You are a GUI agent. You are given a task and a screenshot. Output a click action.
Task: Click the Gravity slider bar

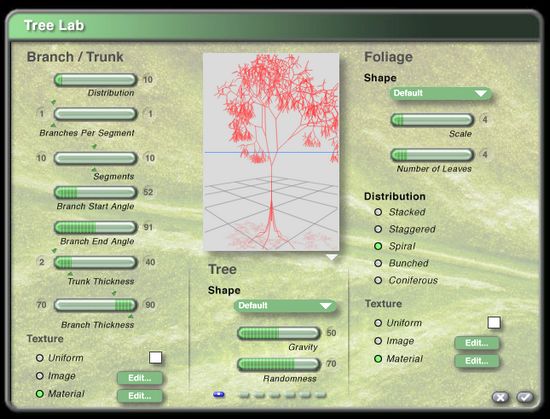point(279,333)
